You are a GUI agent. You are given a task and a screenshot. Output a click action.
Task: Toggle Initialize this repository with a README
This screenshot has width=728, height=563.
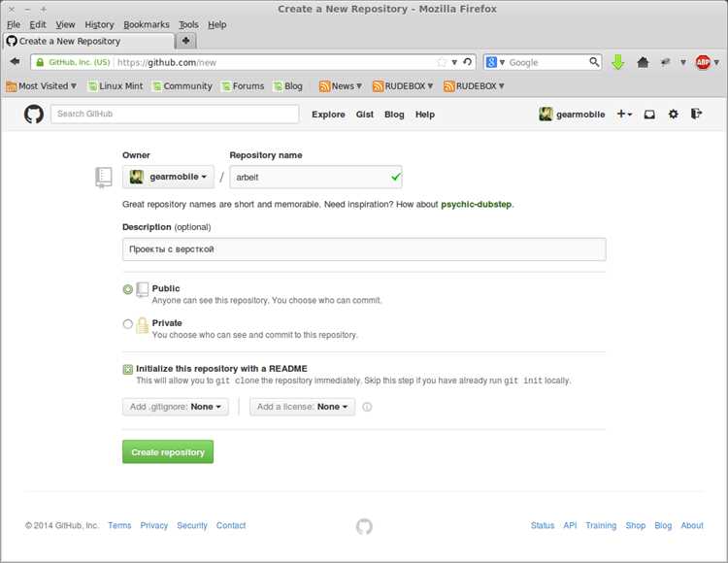pos(128,370)
